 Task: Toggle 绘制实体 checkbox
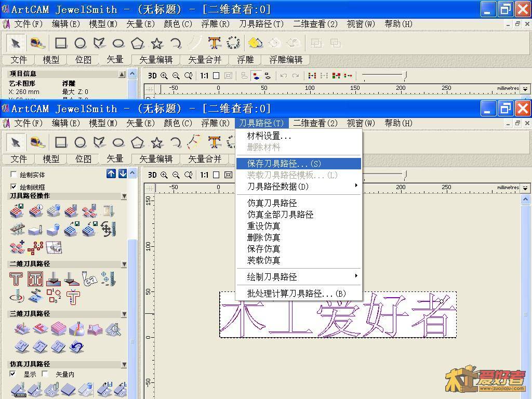pyautogui.click(x=14, y=175)
